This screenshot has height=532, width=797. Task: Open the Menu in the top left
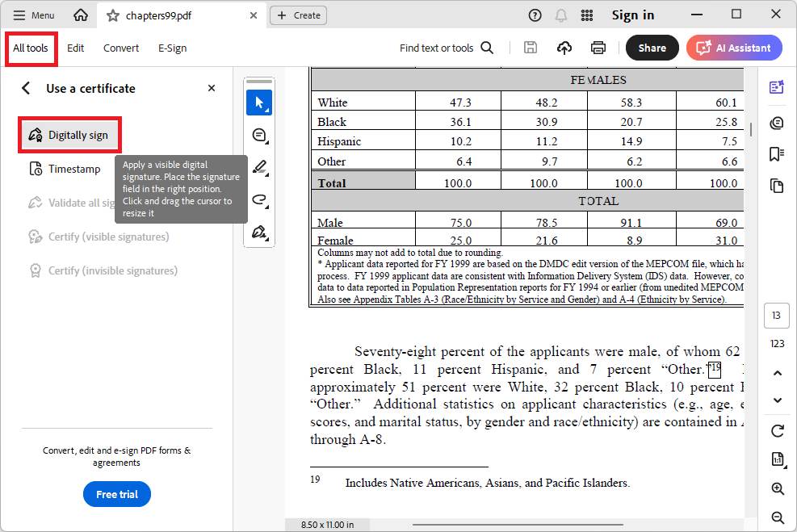tap(32, 15)
